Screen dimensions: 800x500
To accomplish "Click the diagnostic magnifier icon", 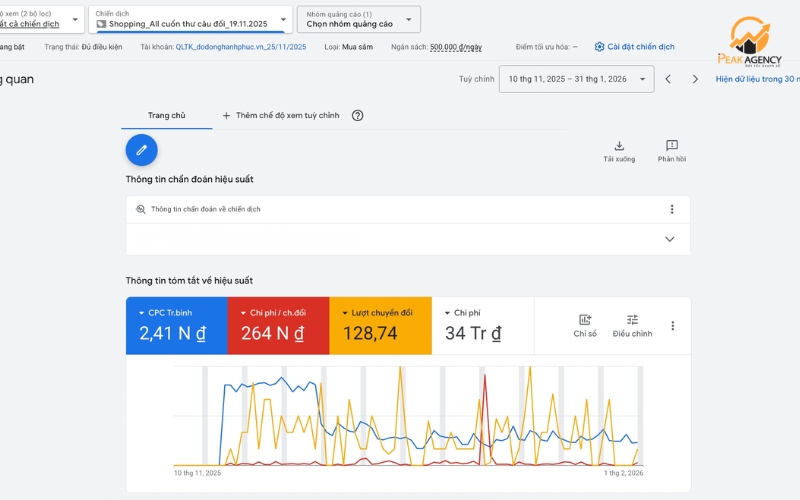I will pos(141,209).
